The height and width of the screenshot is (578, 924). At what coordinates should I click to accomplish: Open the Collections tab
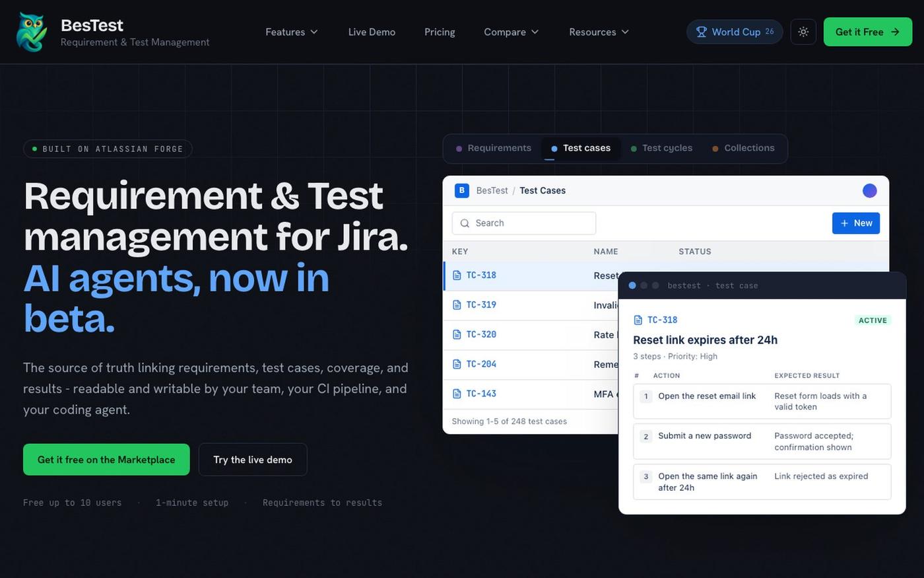743,148
